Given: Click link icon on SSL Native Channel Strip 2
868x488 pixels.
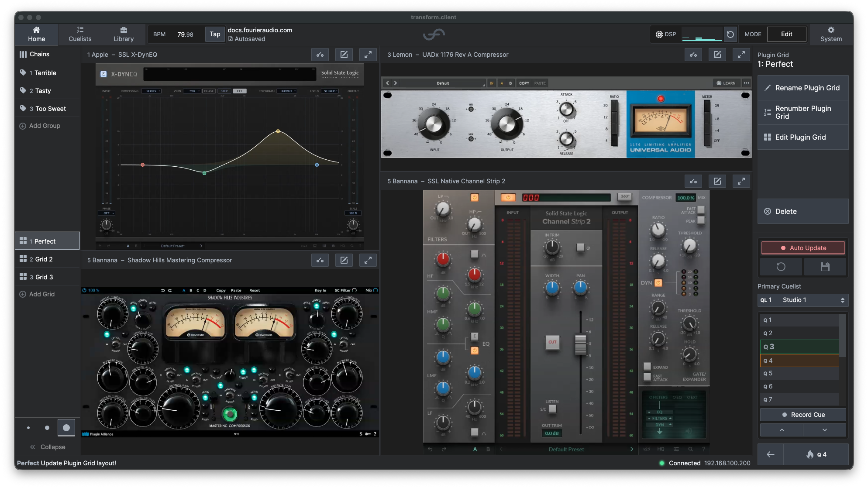Looking at the screenshot, I should 693,181.
